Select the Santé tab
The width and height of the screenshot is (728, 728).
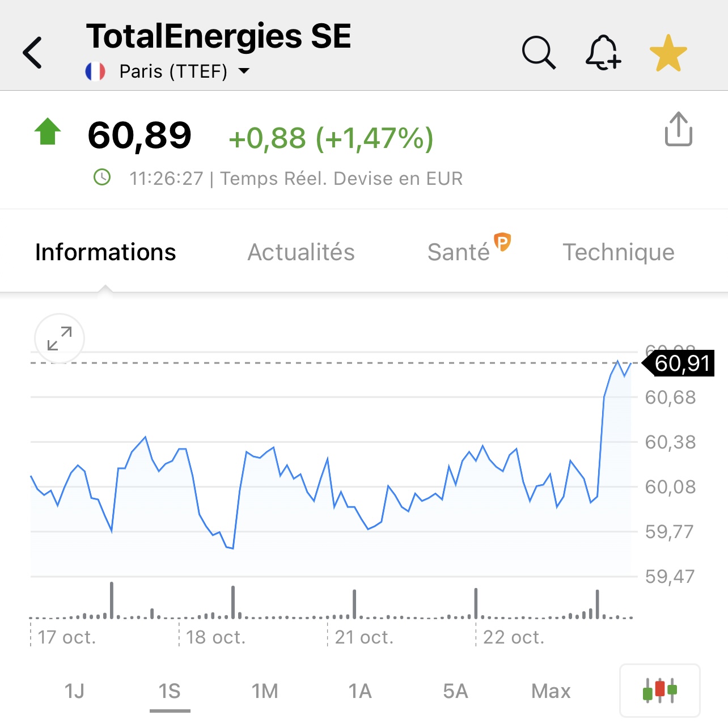coord(458,252)
